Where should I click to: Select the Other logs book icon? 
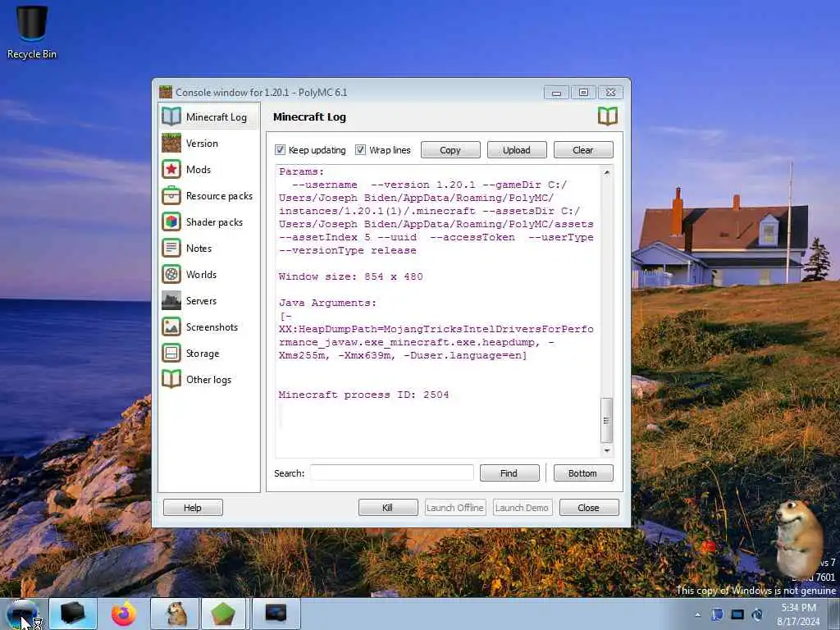pos(171,379)
